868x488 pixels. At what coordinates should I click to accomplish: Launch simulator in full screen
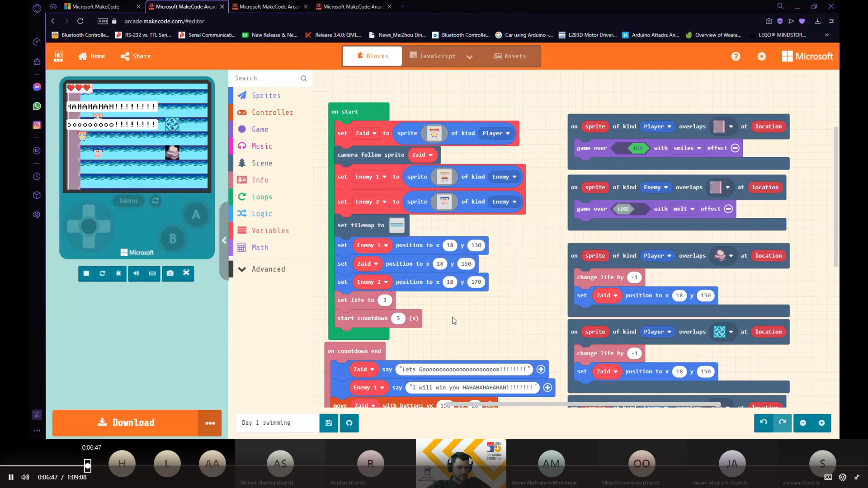(186, 273)
